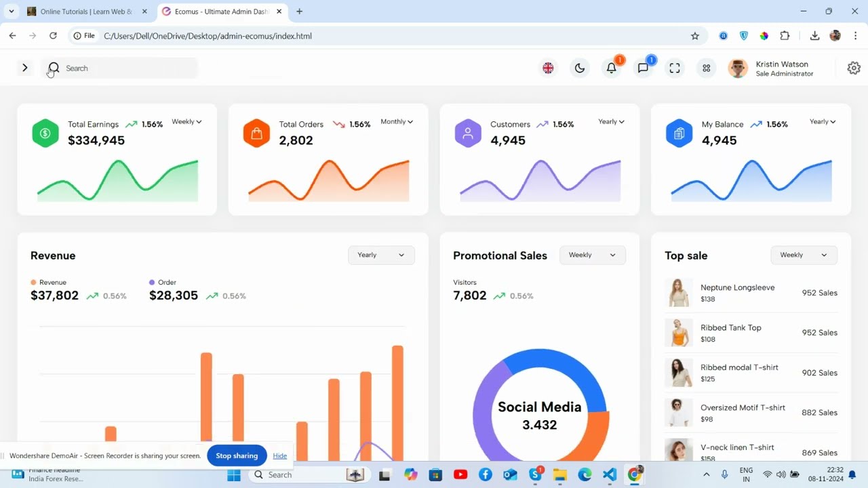Image resolution: width=868 pixels, height=488 pixels.
Task: Click Stop sharing button
Action: coord(237,455)
